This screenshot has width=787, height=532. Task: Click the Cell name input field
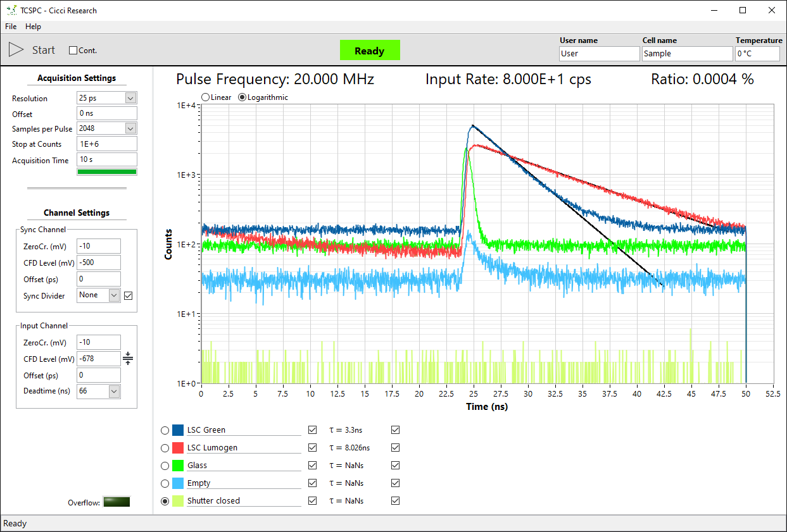[x=688, y=54]
